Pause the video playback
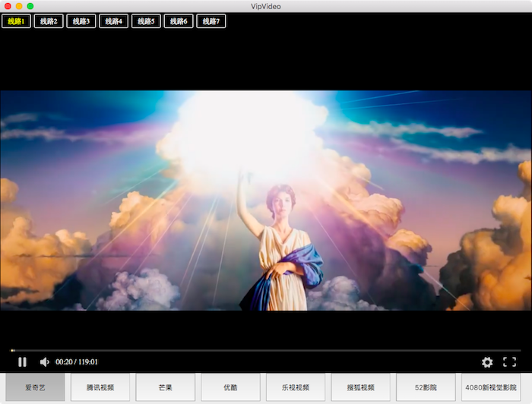This screenshot has width=532, height=404. (22, 362)
